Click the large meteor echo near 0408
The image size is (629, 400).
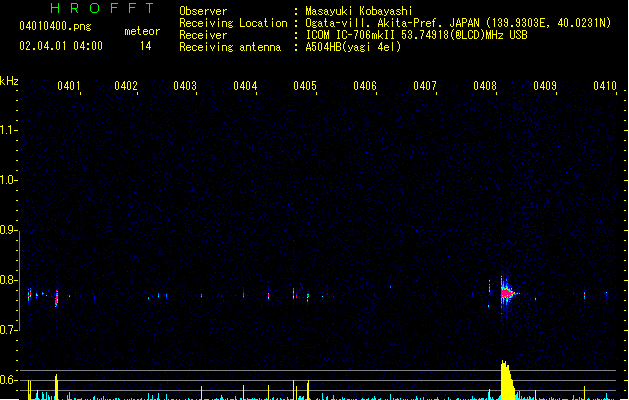point(506,294)
